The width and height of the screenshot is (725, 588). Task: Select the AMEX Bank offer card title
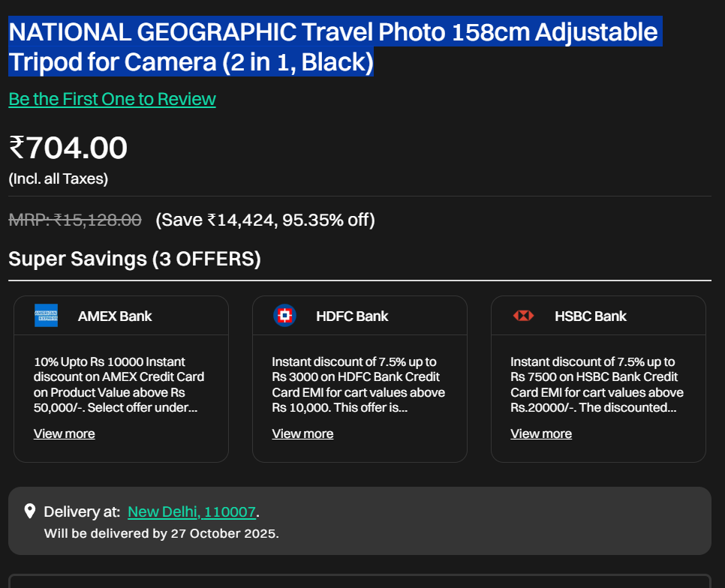(114, 316)
